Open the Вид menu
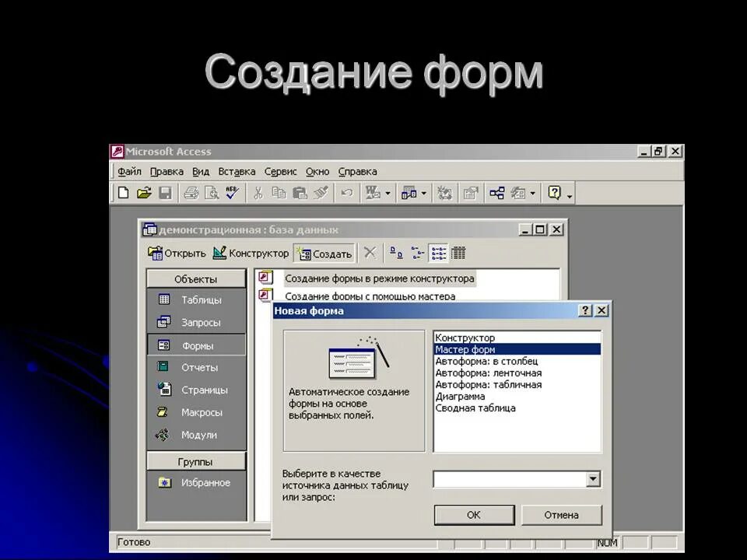Image resolution: width=747 pixels, height=560 pixels. [201, 171]
